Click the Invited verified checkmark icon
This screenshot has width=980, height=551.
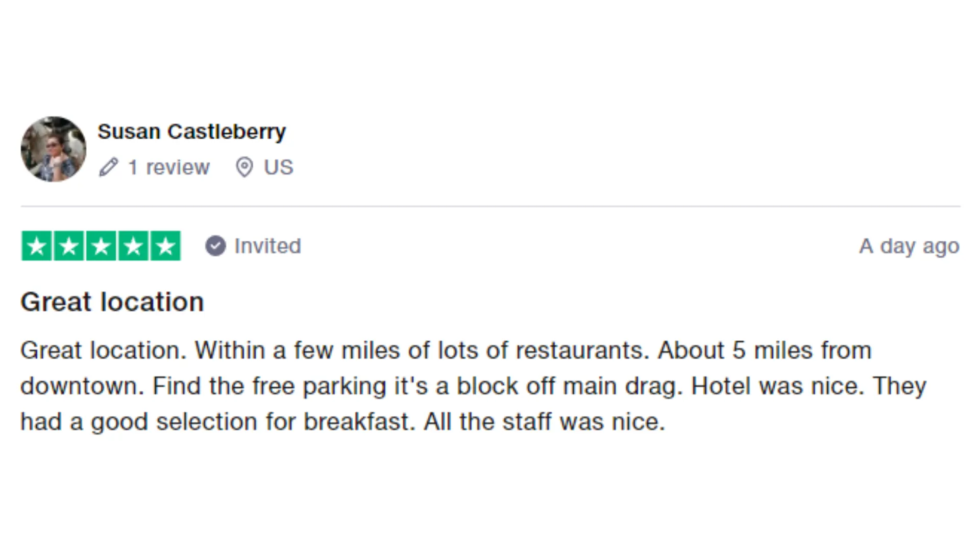pos(215,246)
